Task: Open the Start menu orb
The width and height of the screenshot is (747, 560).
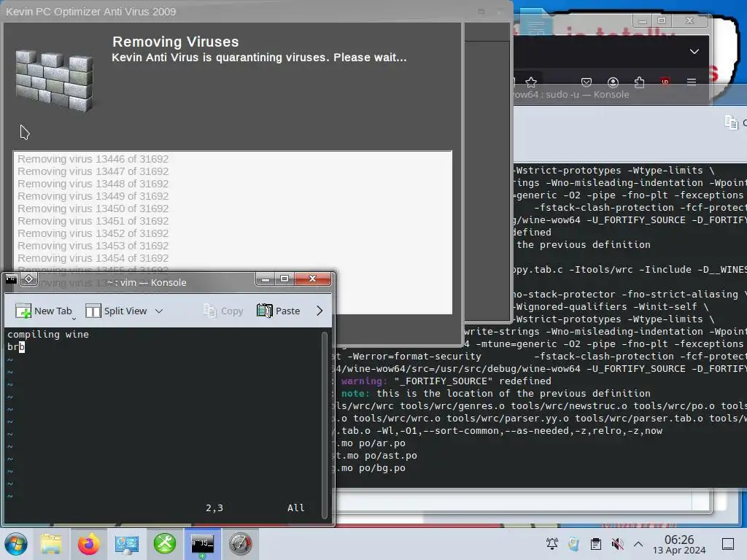Action: coord(16,544)
